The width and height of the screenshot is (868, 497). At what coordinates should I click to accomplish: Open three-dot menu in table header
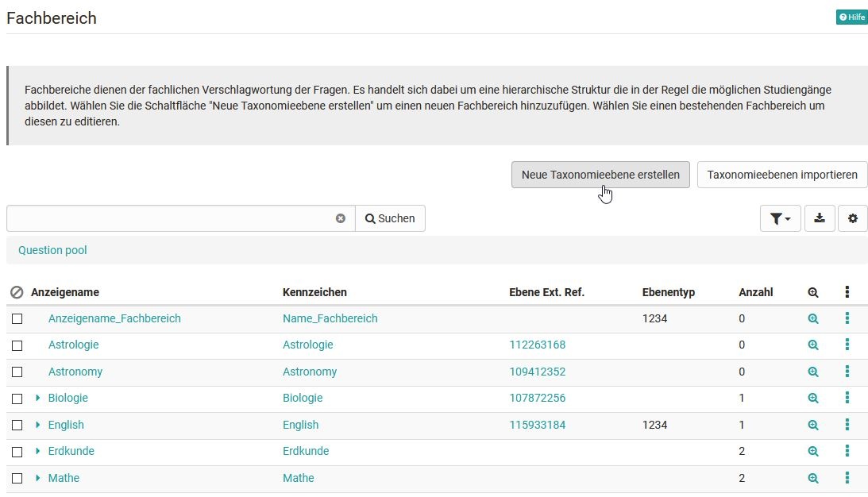click(x=847, y=291)
